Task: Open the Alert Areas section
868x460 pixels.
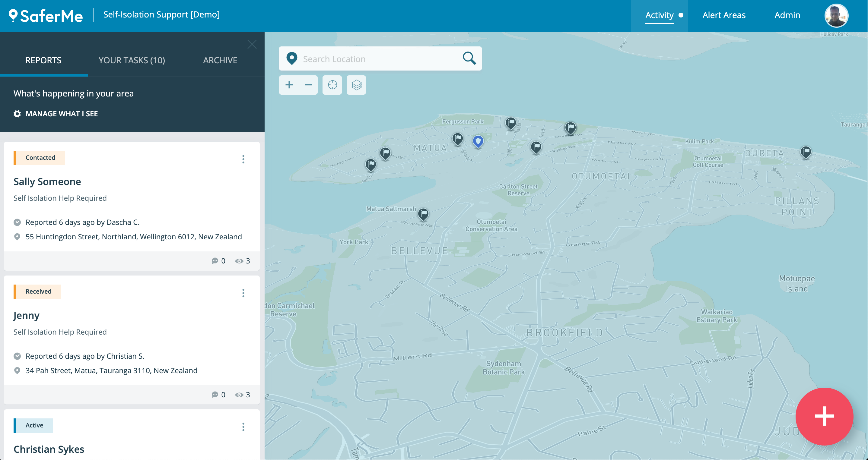Action: click(x=724, y=14)
